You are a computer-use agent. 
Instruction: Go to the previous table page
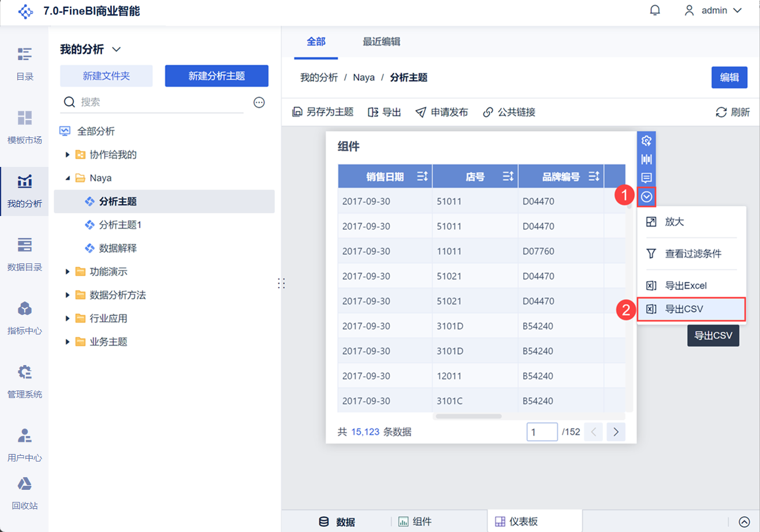tap(593, 431)
